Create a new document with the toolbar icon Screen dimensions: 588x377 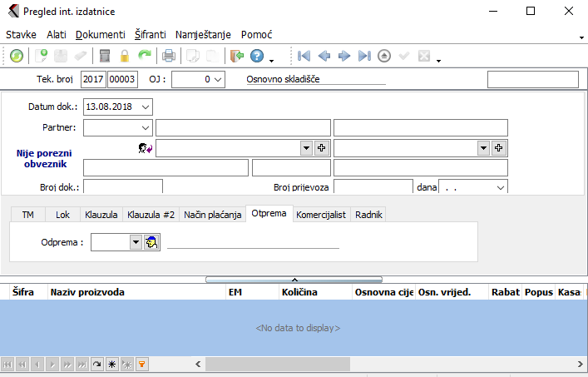[42, 57]
